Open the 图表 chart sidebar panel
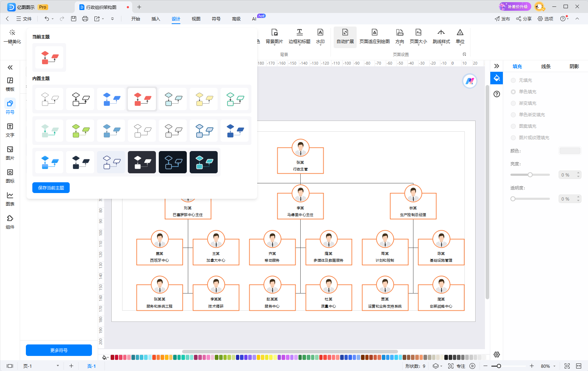Image resolution: width=588 pixels, height=371 pixels. coord(10,199)
